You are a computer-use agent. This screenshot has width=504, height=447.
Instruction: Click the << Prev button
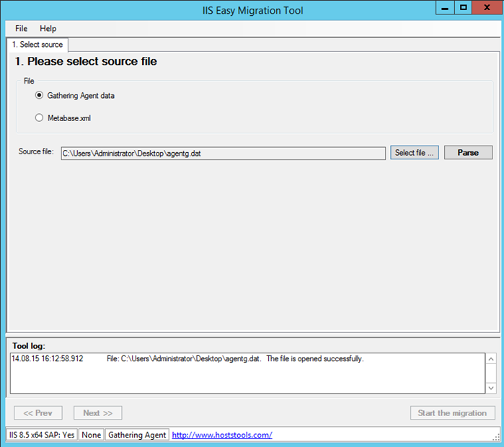[x=38, y=413]
